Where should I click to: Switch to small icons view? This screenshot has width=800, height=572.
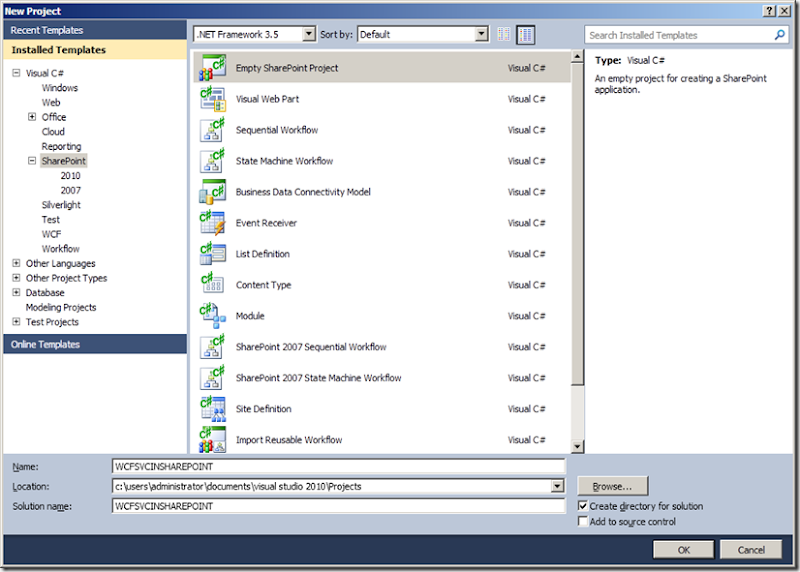coord(504,34)
